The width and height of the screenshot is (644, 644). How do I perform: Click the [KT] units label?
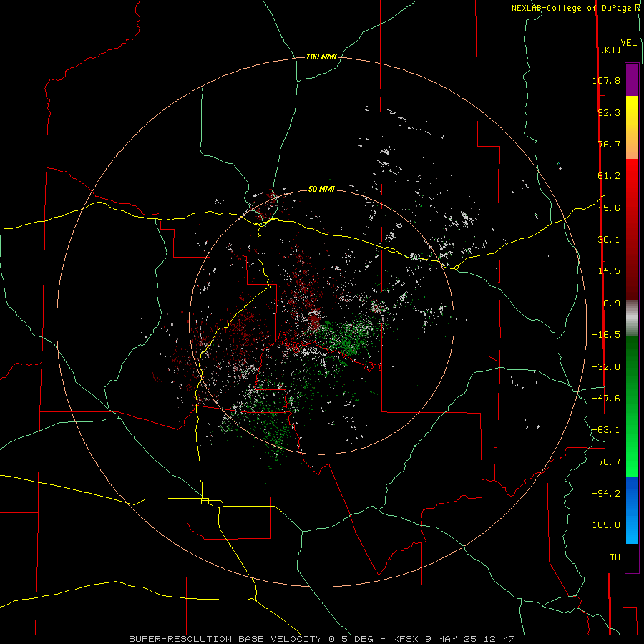click(611, 49)
